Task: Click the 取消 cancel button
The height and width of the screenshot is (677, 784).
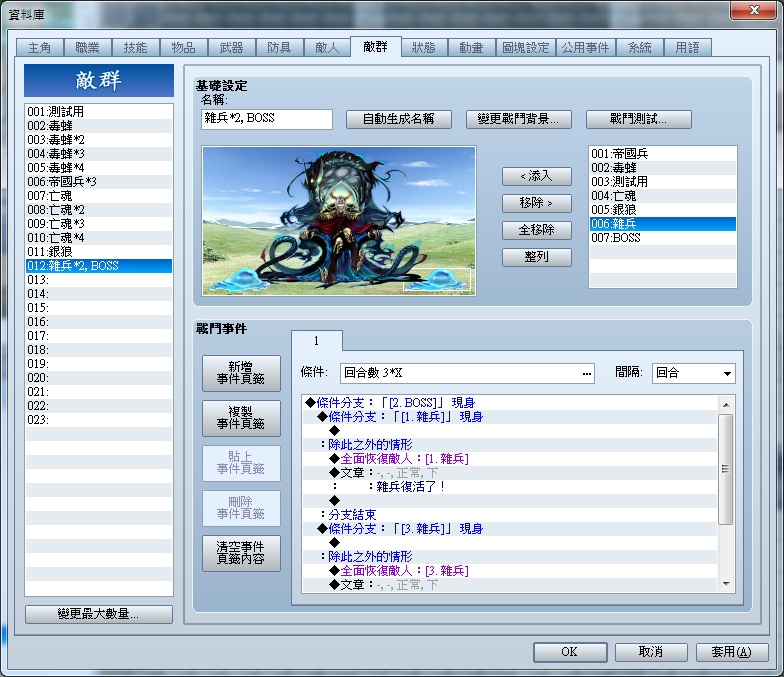Action: click(651, 652)
